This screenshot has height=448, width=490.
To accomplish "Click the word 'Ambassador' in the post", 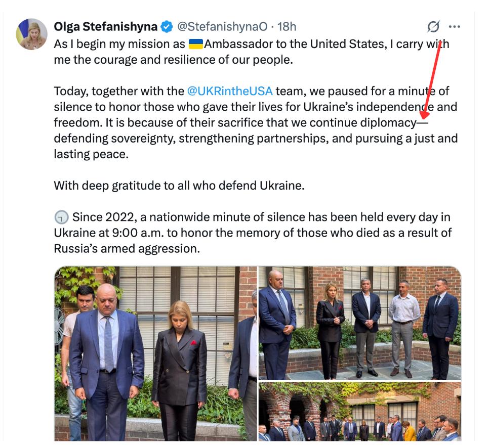I will [245, 44].
